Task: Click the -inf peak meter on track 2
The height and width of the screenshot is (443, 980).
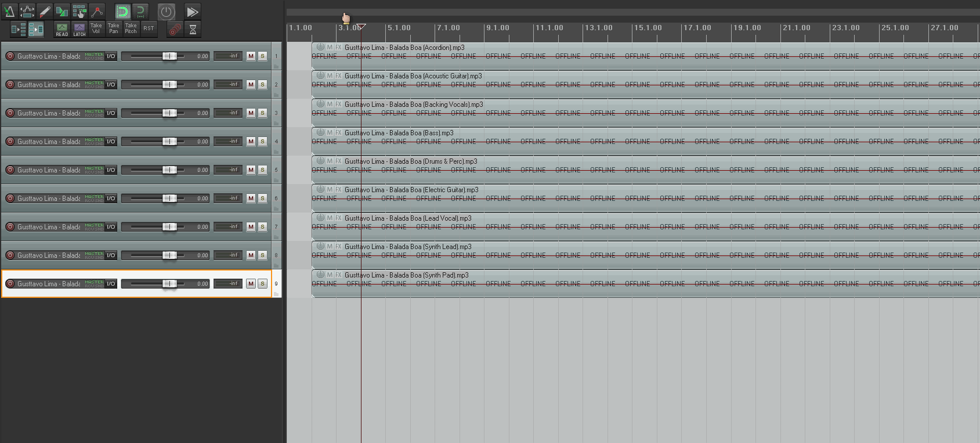Action: (228, 84)
